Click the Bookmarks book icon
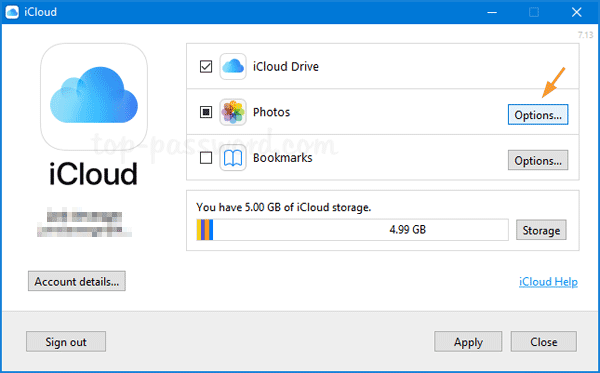Image resolution: width=600 pixels, height=373 pixels. (233, 158)
